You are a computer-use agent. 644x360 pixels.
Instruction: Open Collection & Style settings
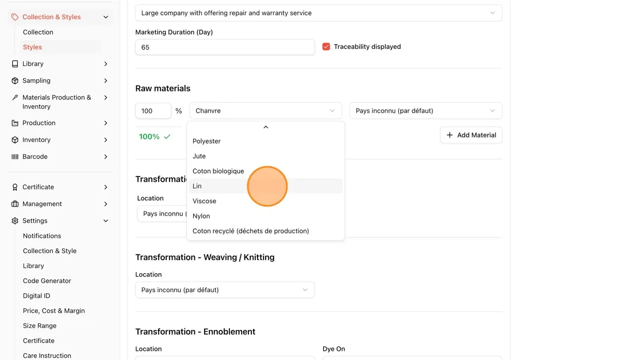pyautogui.click(x=49, y=251)
